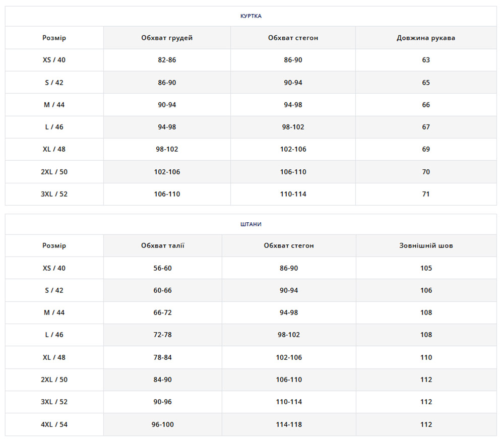The image size is (504, 442).
Task: Click the КУРТКА table title
Action: 250,16
